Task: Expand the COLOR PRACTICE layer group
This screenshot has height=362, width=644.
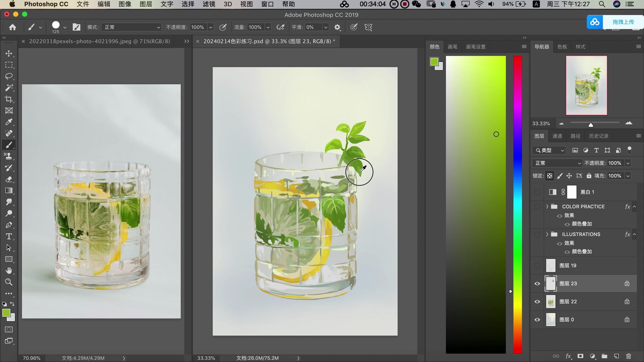Action: pyautogui.click(x=547, y=206)
